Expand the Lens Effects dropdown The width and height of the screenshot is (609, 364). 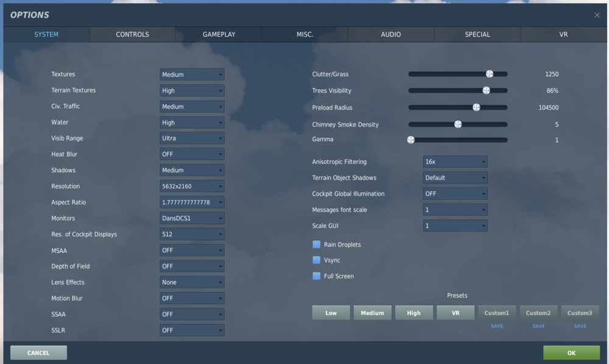click(192, 282)
